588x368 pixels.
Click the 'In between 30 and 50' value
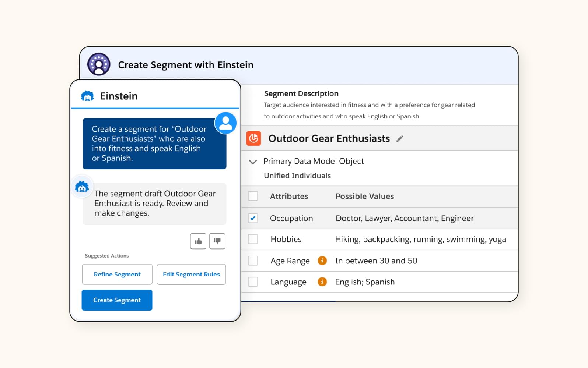click(376, 261)
